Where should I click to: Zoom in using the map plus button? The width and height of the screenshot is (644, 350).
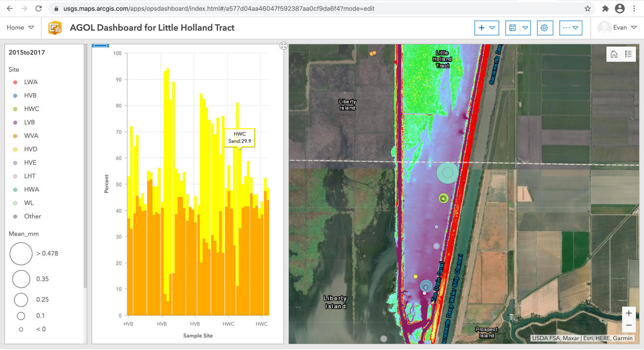pos(629,312)
